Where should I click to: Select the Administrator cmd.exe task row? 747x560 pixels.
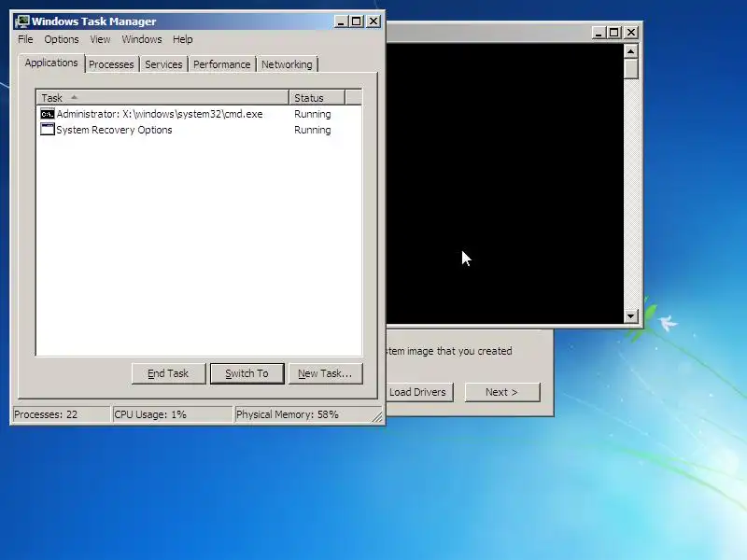[199, 114]
